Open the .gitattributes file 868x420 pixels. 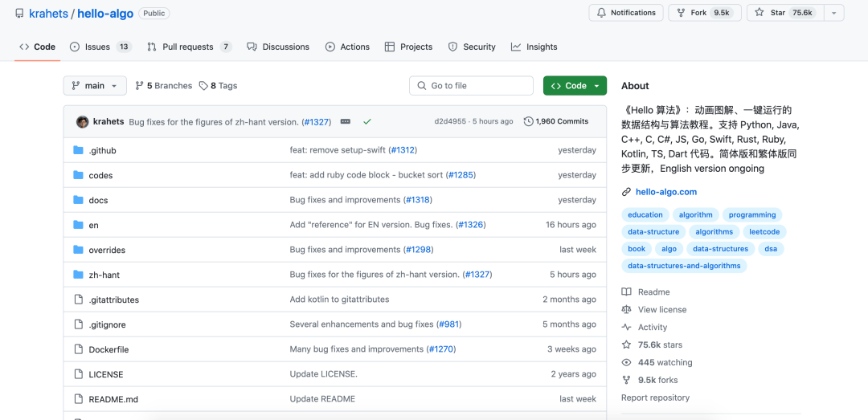pos(113,300)
